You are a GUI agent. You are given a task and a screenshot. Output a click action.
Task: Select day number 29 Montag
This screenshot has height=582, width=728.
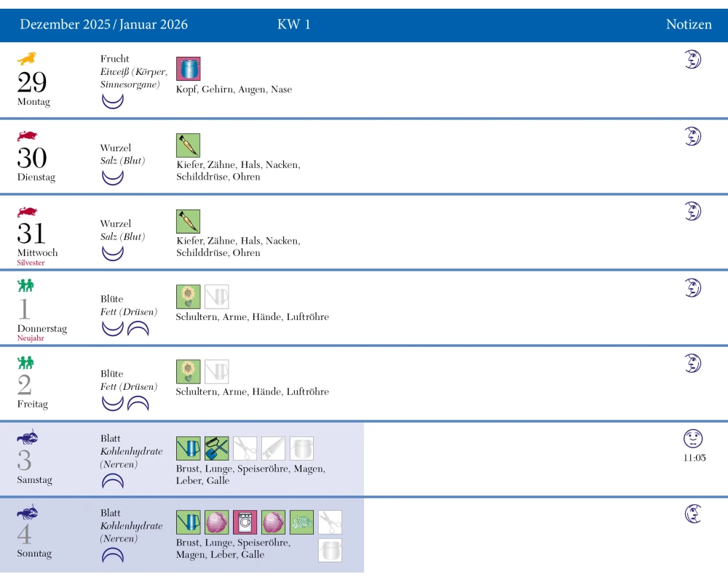pos(31,84)
